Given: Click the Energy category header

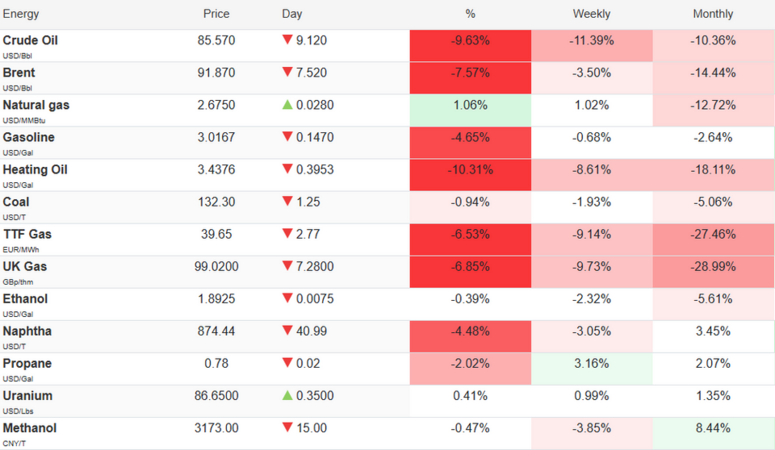Looking at the screenshot, I should 22,14.
